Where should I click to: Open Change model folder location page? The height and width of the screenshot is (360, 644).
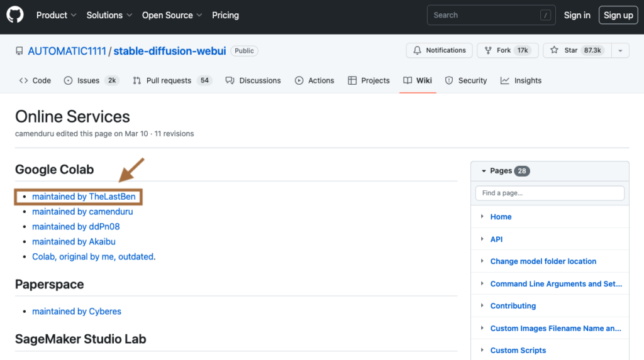coord(543,261)
